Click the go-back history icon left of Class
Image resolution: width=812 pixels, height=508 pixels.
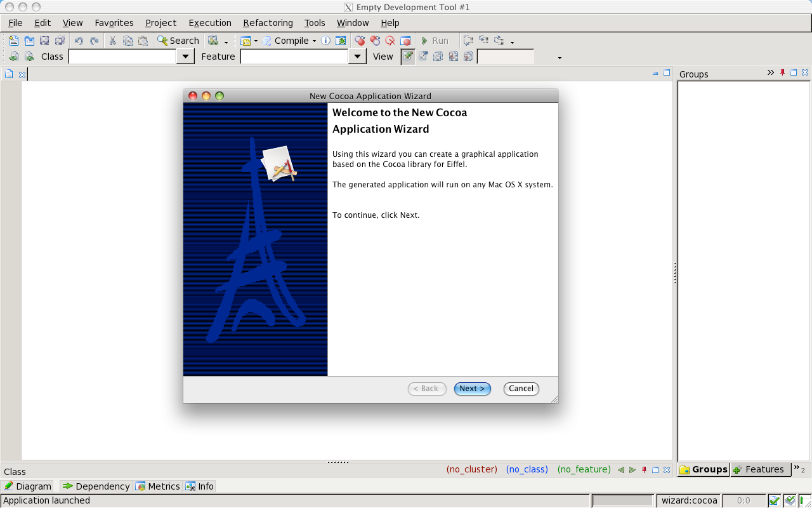pyautogui.click(x=14, y=57)
